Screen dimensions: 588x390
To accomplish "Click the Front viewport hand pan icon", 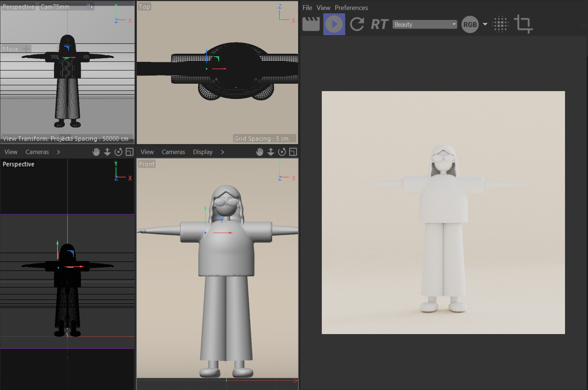I will point(260,152).
